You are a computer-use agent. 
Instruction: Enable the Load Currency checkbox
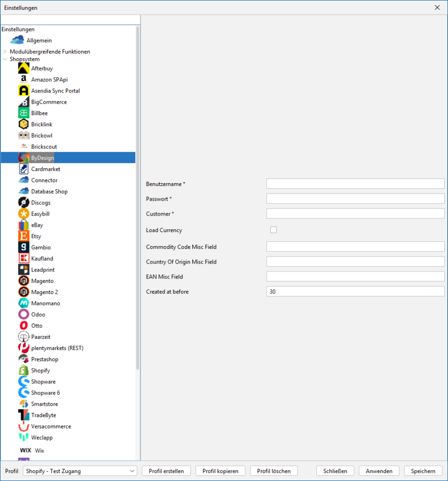point(273,230)
